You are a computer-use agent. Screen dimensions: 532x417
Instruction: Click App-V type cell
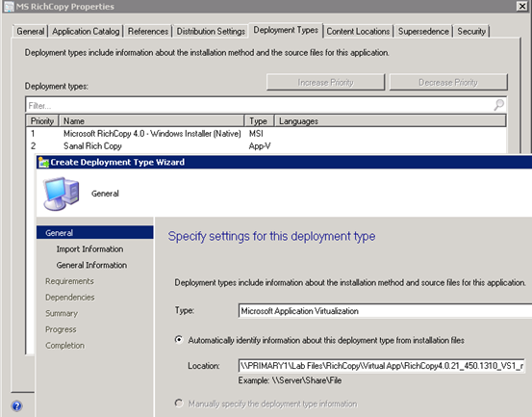[260, 146]
